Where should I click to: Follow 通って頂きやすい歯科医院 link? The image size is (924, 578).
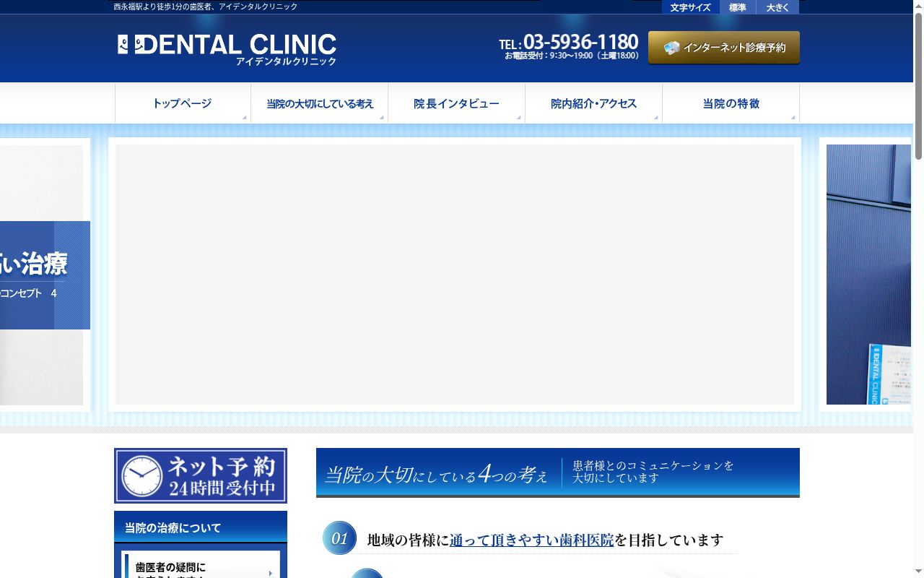532,540
